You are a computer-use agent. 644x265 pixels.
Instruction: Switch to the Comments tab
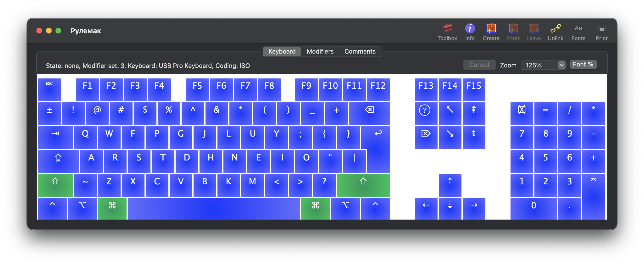pyautogui.click(x=360, y=51)
